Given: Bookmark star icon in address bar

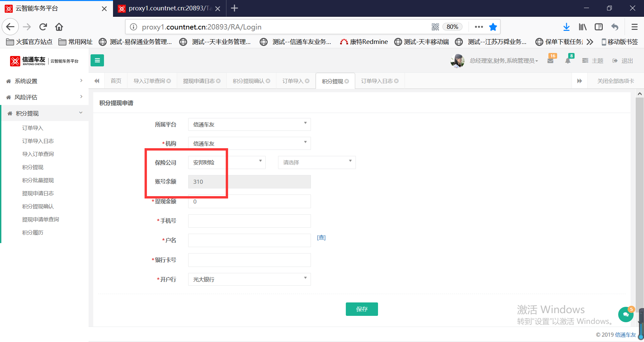Looking at the screenshot, I should pos(493,27).
